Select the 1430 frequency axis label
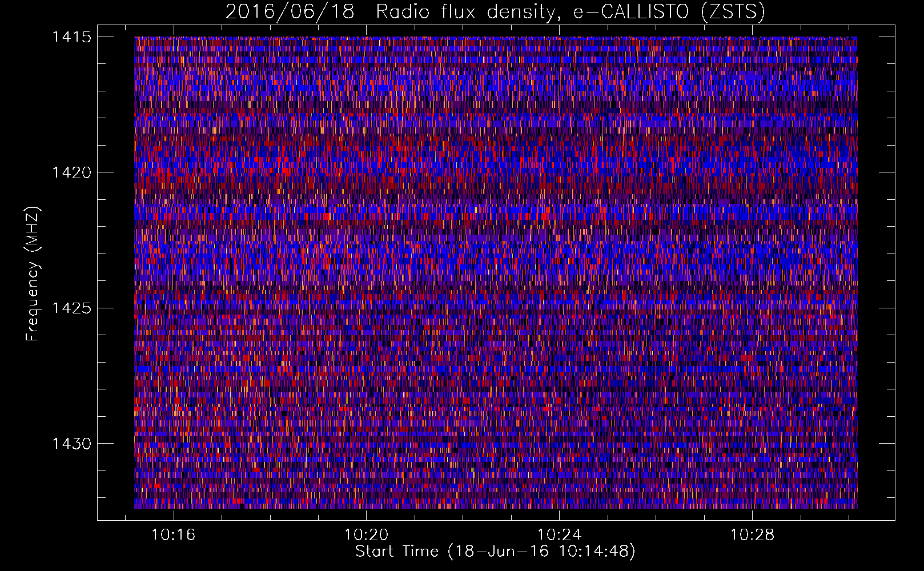This screenshot has height=571, width=924. click(x=71, y=444)
